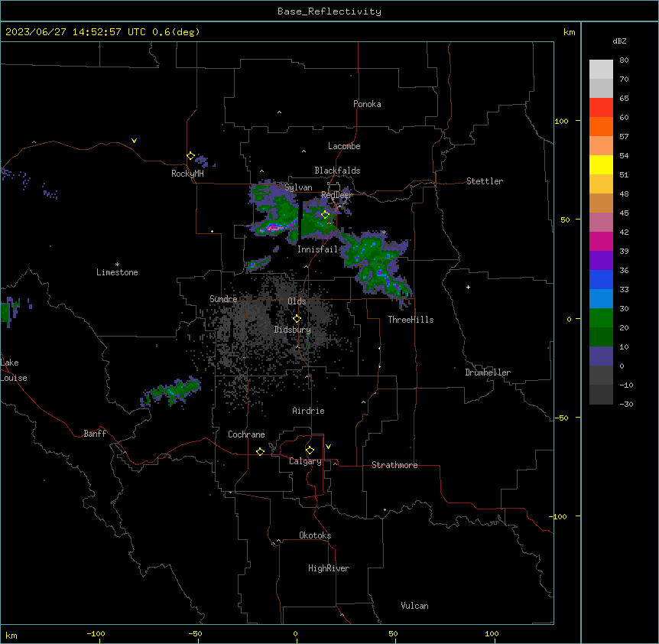The height and width of the screenshot is (644, 659).
Task: Click the Airdrie city label
Action: pyautogui.click(x=309, y=411)
